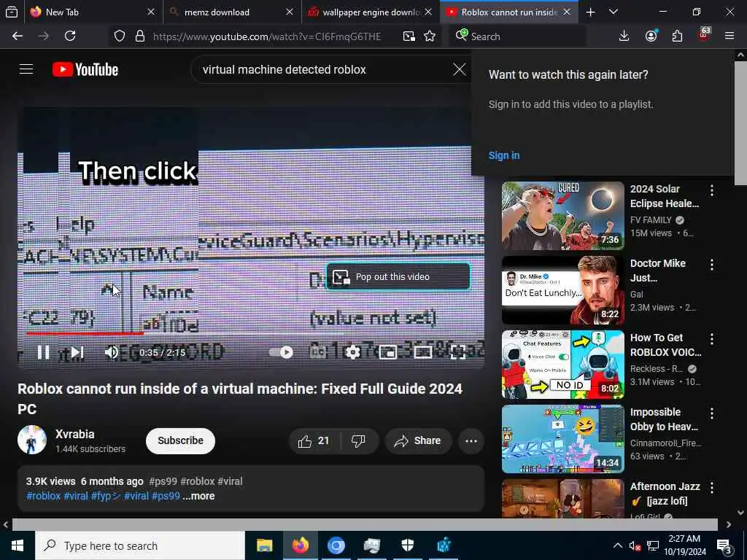Go to YouTube home via logo
Viewport: 747px width, 560px height.
point(85,69)
